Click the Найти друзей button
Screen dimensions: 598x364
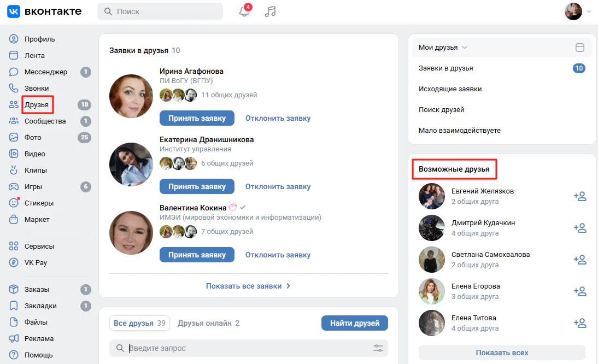click(x=355, y=323)
